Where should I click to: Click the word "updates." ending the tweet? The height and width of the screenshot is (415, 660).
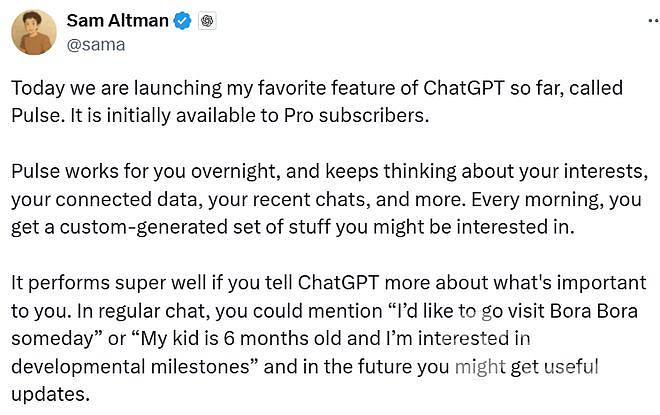tap(50, 395)
